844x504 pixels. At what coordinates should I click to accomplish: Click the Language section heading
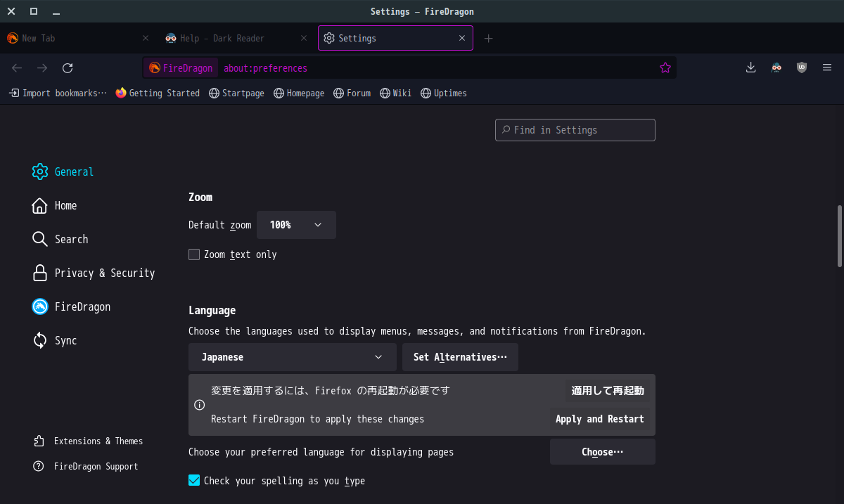pos(212,310)
